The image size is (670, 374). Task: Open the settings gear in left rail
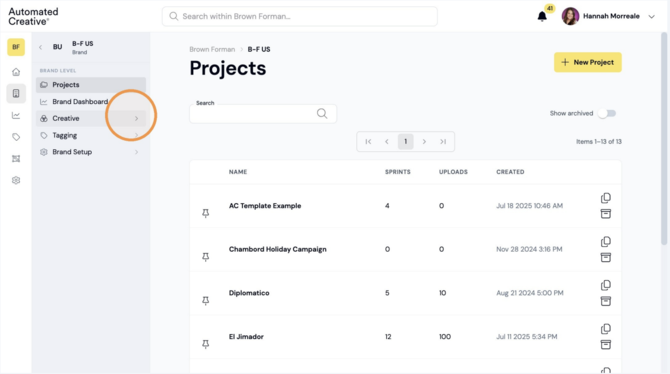tap(16, 180)
